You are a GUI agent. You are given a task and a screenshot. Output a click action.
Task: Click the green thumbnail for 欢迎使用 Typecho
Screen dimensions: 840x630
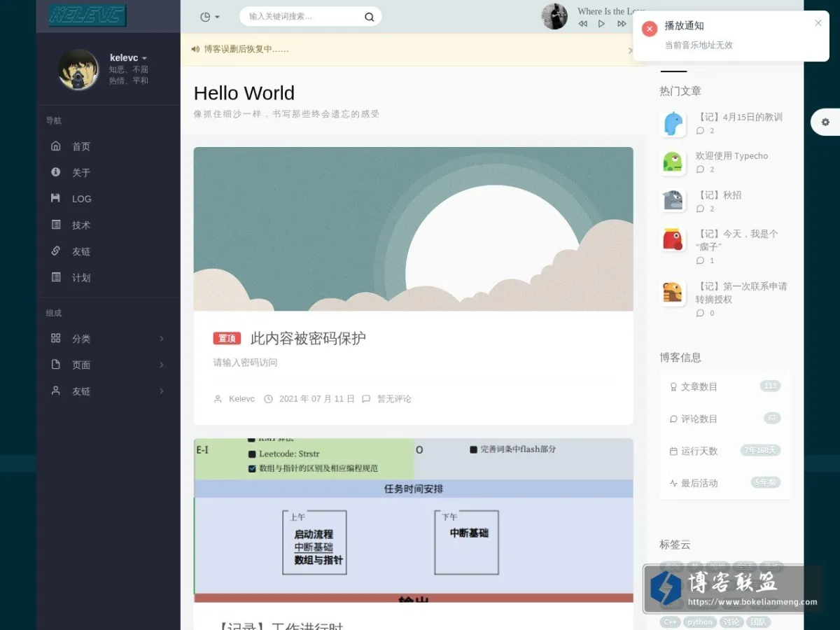673,162
